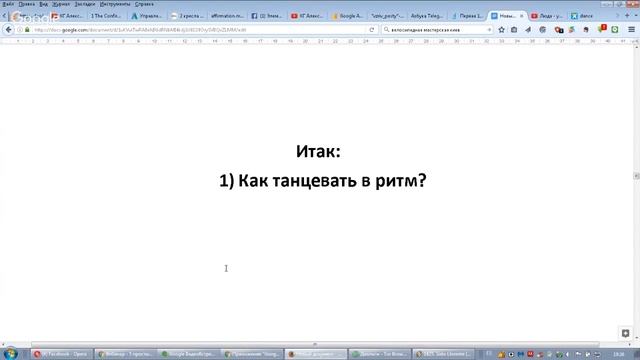Switch to the Firefox document taskbar window

click(x=316, y=354)
